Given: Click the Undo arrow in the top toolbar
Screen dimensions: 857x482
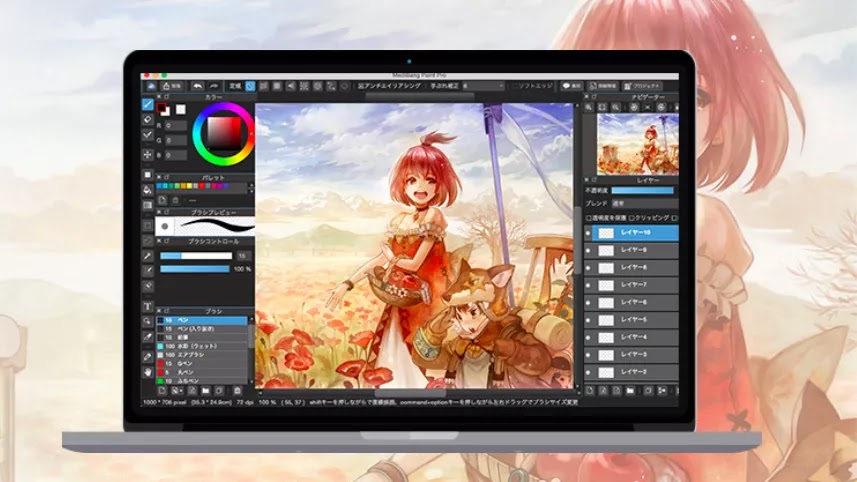Looking at the screenshot, I should pyautogui.click(x=197, y=86).
